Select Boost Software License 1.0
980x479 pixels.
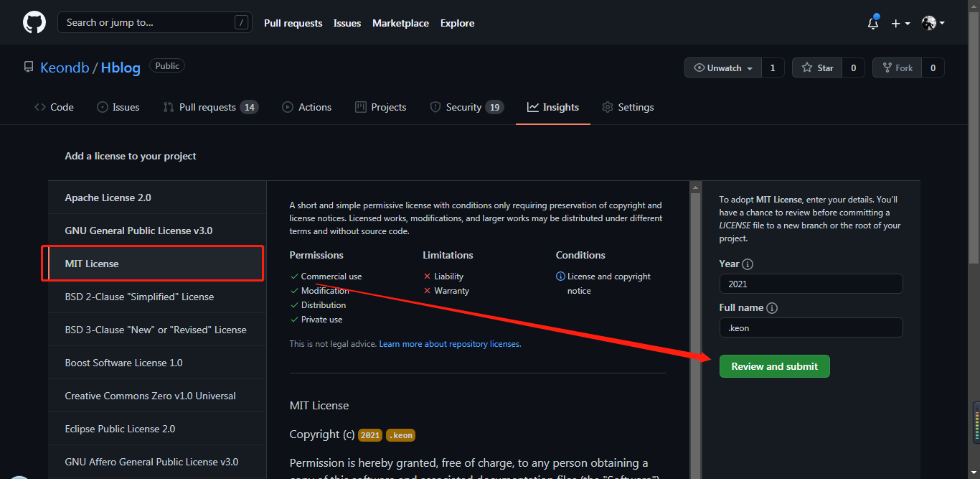point(157,363)
